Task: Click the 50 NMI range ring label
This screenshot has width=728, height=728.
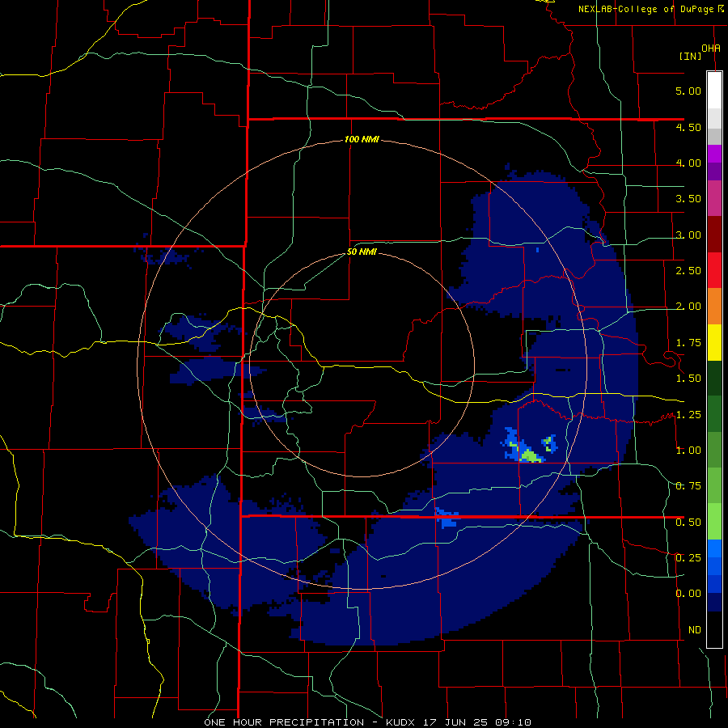Action: [362, 252]
